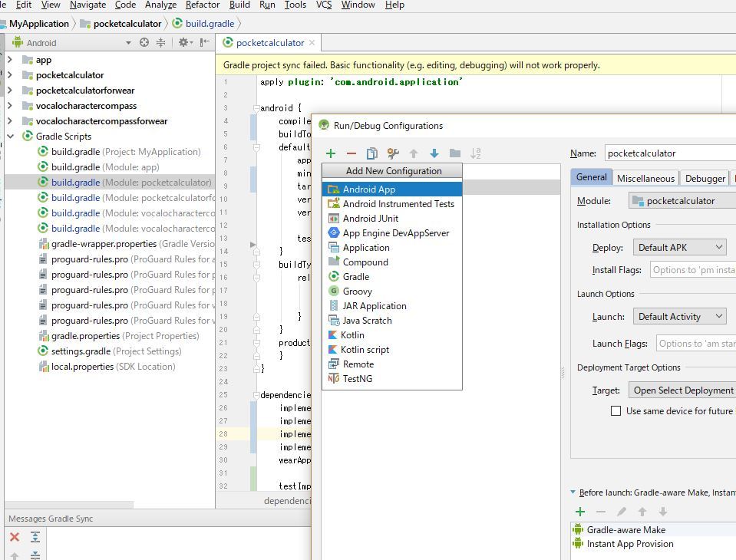Click the Copy Configuration icon

372,153
